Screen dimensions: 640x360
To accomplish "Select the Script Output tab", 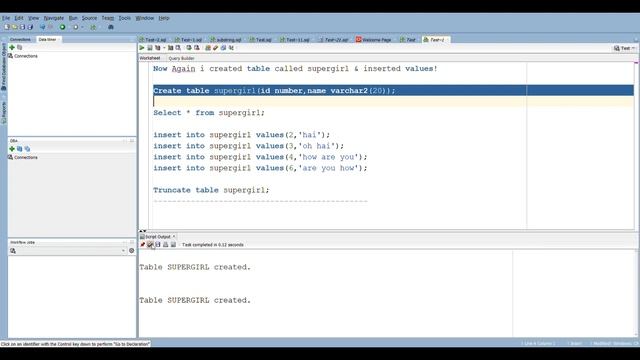I will (158, 237).
